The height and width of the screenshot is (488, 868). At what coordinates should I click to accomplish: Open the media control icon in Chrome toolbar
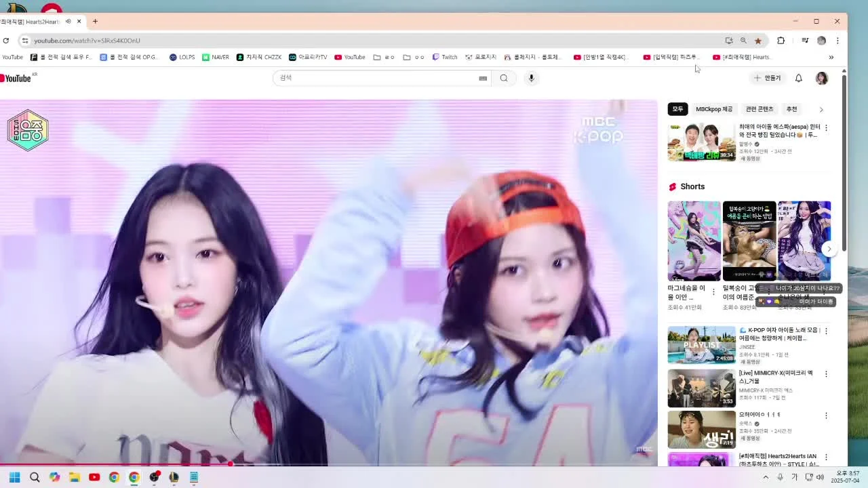(805, 41)
